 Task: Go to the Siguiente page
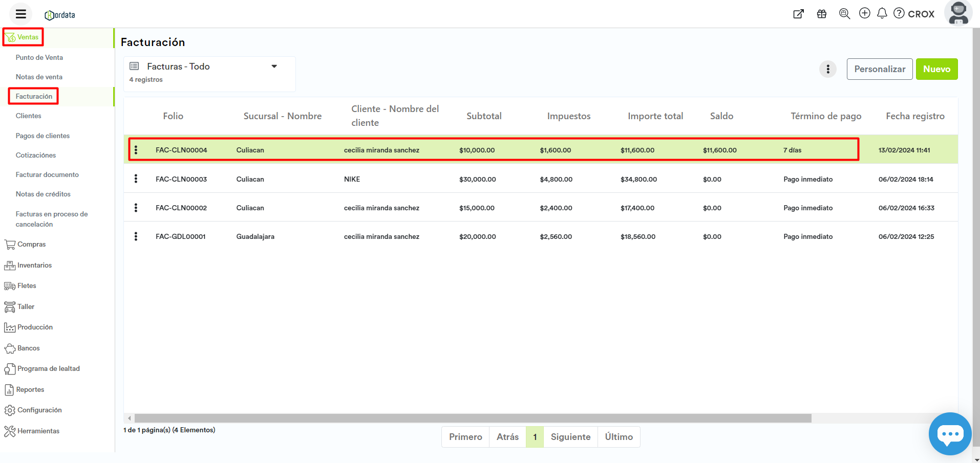[570, 437]
